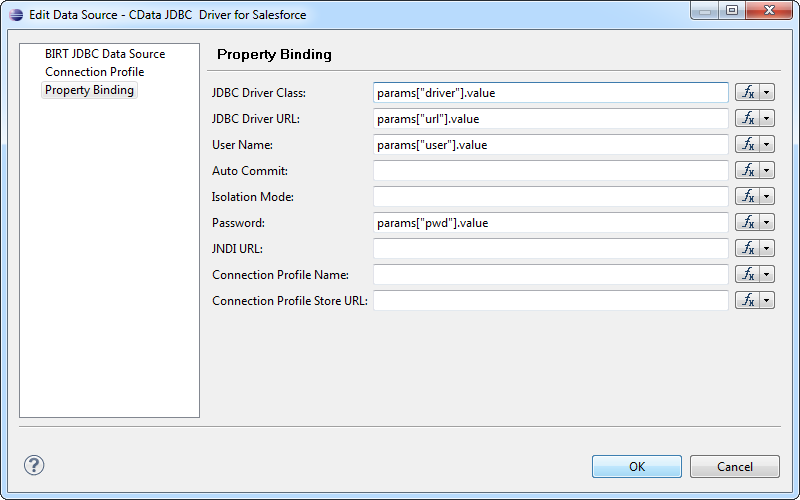Select Property Binding in left list
The height and width of the screenshot is (500, 800).
coord(90,90)
